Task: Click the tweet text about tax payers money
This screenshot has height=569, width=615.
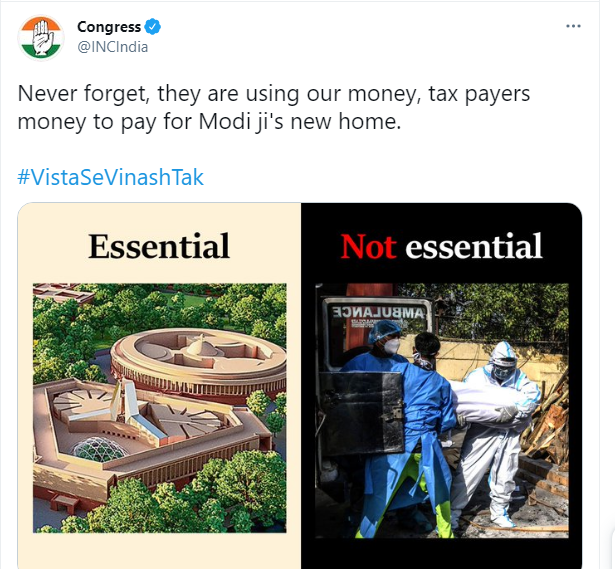Action: click(x=274, y=107)
